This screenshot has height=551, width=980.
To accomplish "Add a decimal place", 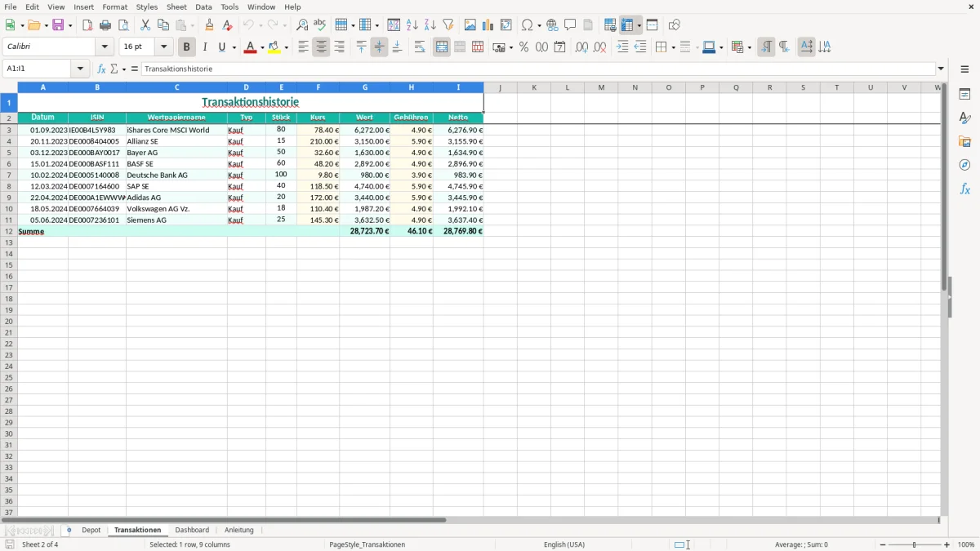I will tap(582, 47).
